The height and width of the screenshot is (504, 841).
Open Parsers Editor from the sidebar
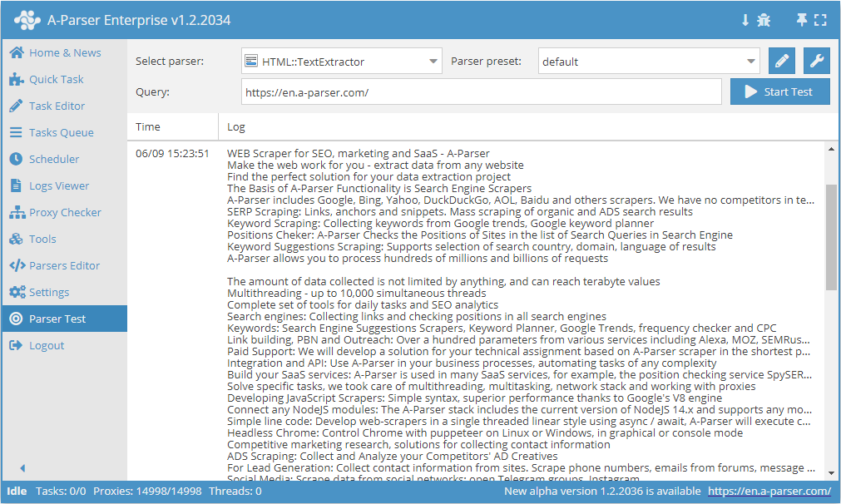point(64,265)
